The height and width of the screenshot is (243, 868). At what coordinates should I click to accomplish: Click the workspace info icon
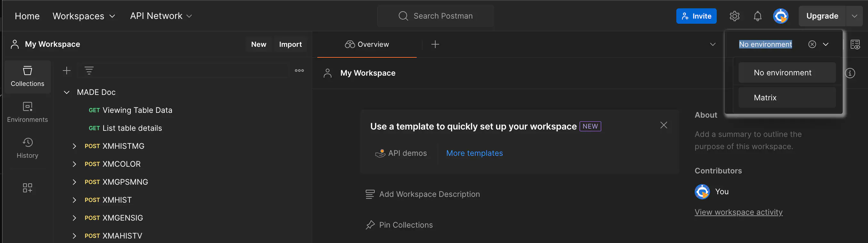pyautogui.click(x=850, y=73)
